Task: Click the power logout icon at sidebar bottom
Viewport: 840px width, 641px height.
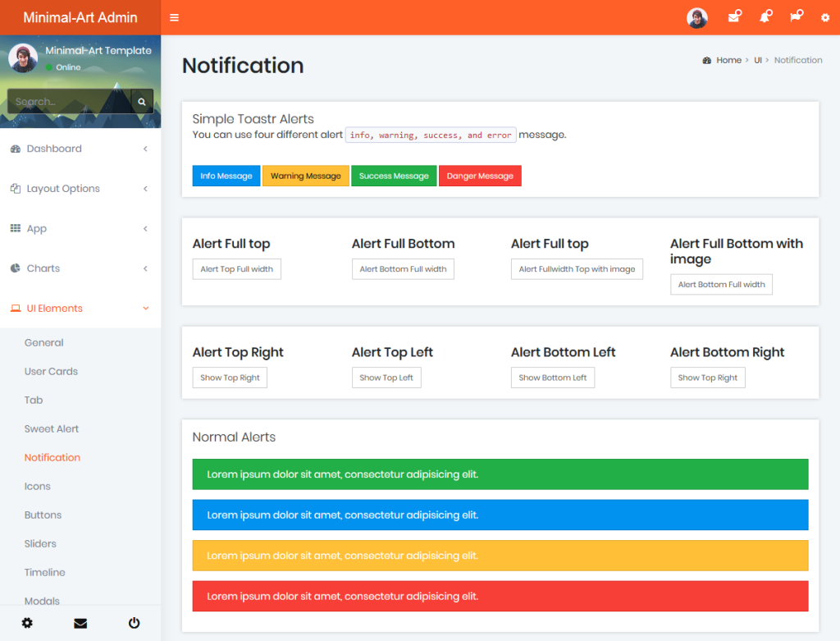Action: click(134, 623)
